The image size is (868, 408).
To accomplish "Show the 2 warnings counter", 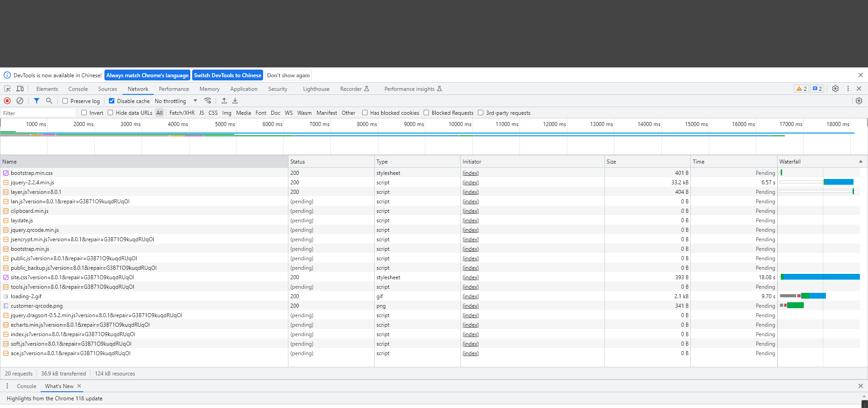I will tap(802, 89).
